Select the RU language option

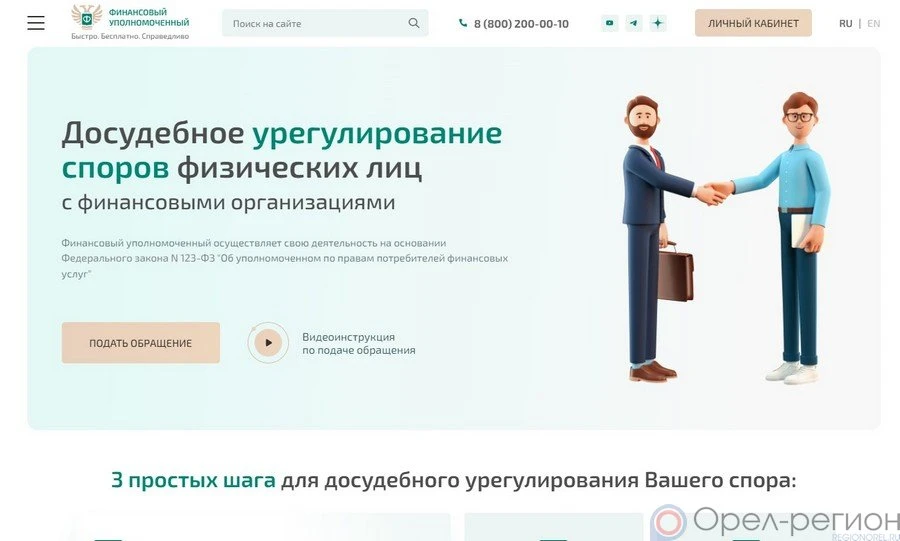(845, 24)
